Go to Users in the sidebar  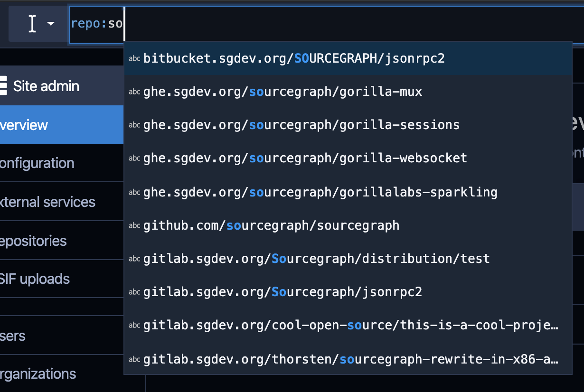[x=62, y=336]
